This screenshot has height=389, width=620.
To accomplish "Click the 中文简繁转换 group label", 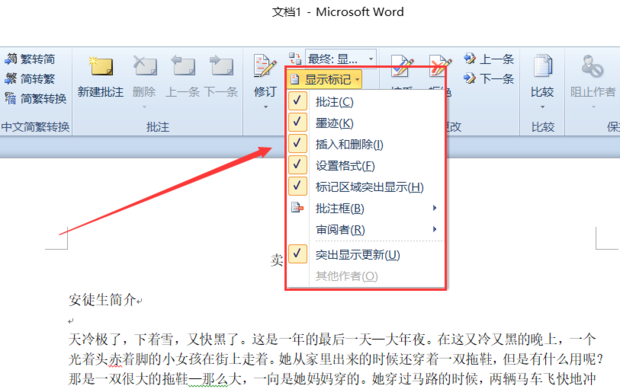I will point(36,127).
